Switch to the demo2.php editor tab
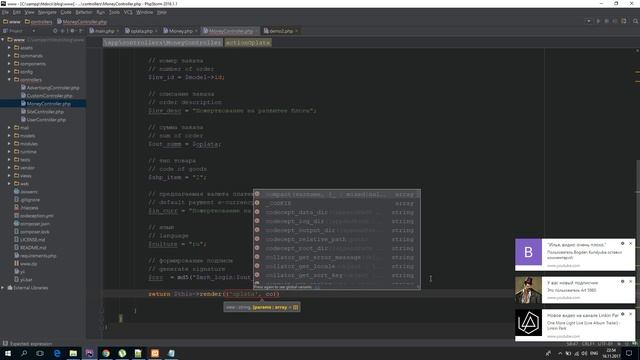The height and width of the screenshot is (360, 640). point(281,31)
